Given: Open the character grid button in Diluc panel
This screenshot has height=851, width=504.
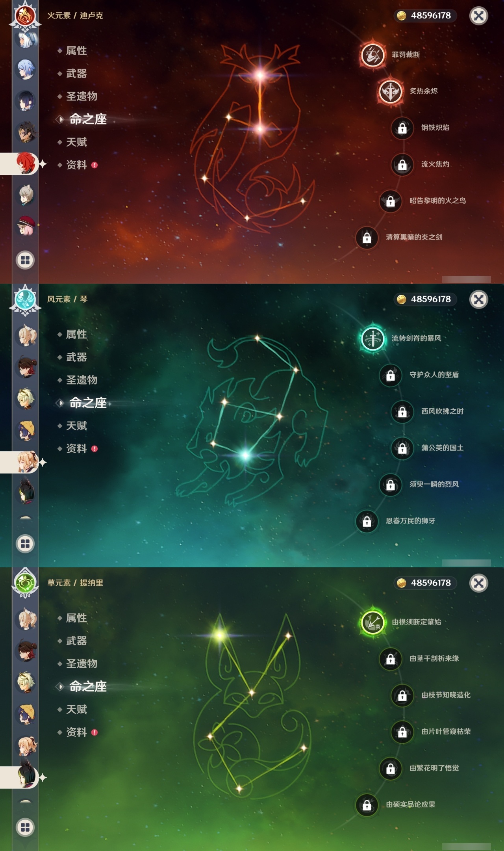Looking at the screenshot, I should tap(25, 260).
